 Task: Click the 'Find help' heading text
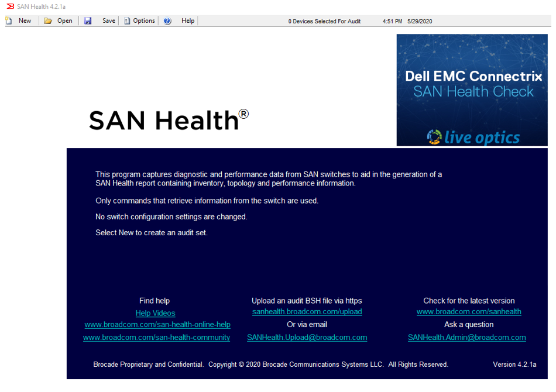155,301
